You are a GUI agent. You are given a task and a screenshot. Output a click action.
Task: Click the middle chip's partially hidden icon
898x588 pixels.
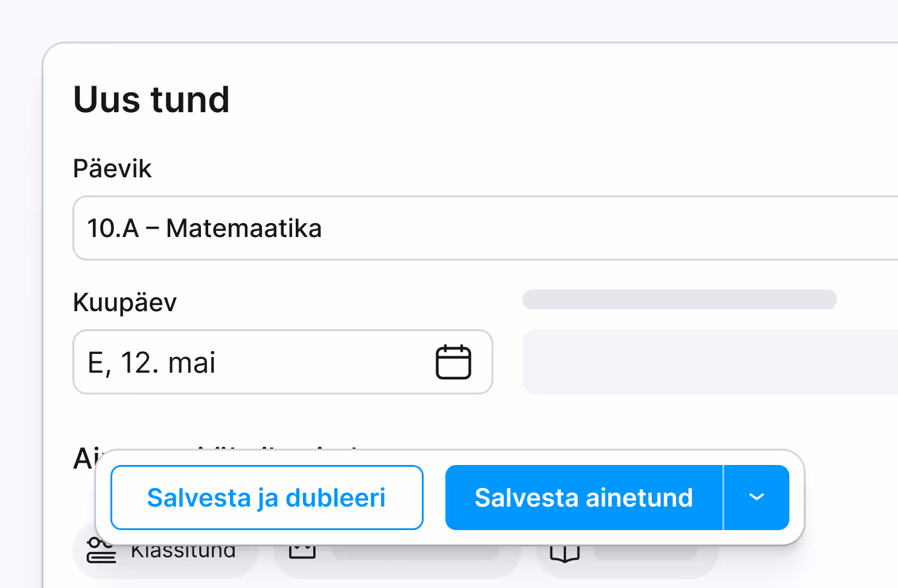tap(302, 551)
